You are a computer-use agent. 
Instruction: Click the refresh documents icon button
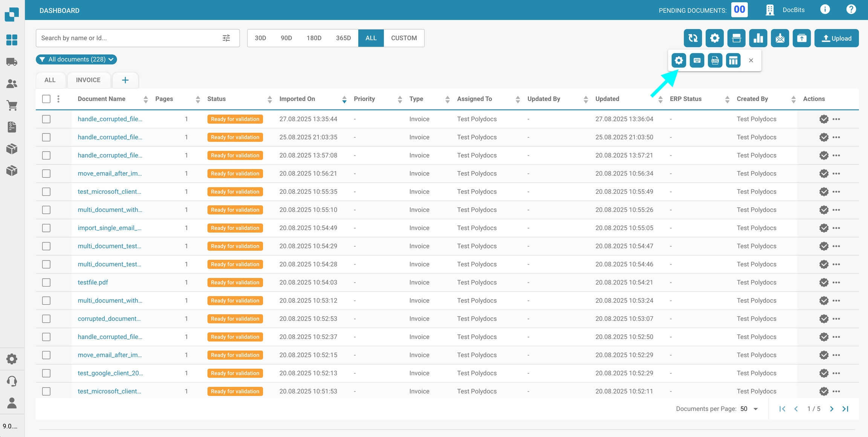693,38
